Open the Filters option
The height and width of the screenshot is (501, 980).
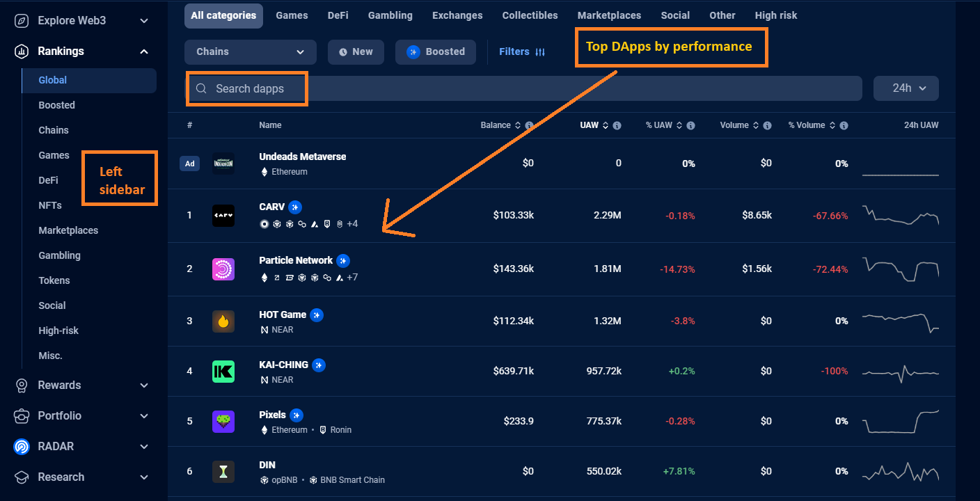521,52
